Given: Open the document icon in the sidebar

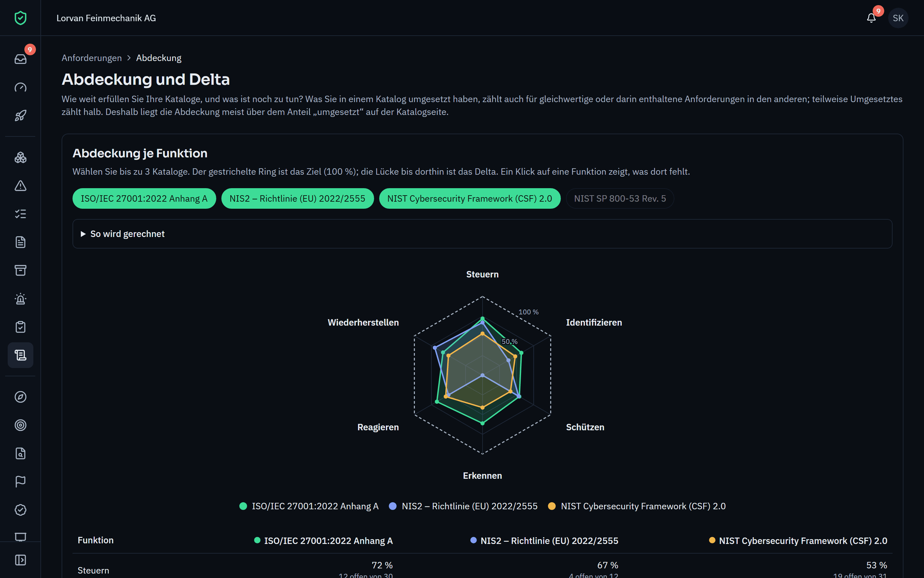Looking at the screenshot, I should pos(20,242).
